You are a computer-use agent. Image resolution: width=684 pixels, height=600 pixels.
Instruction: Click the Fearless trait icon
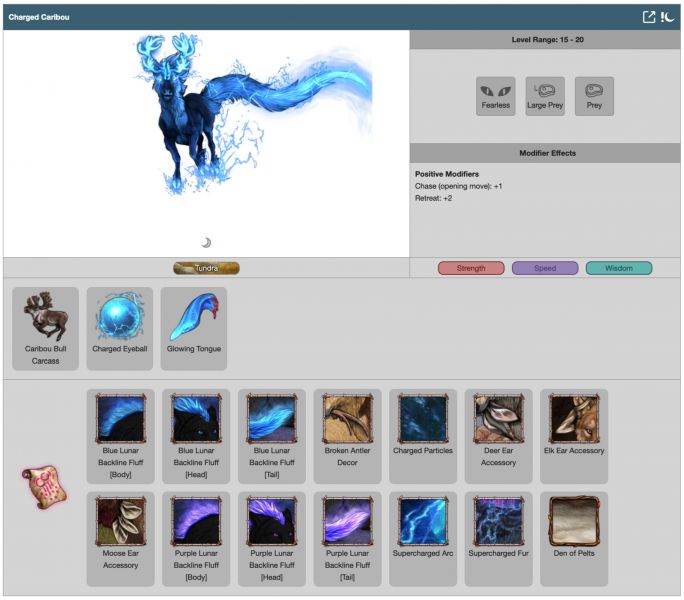click(x=495, y=95)
